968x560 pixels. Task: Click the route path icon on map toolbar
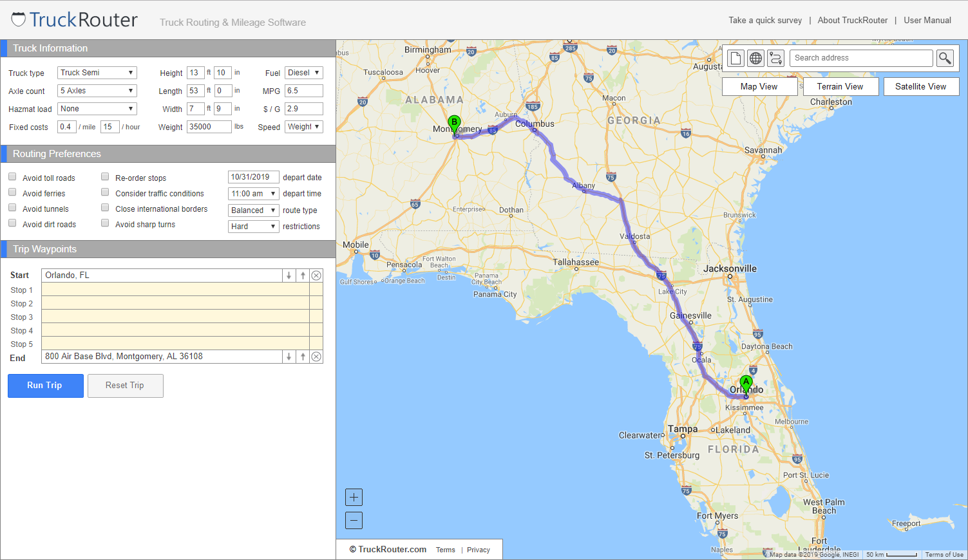click(775, 58)
